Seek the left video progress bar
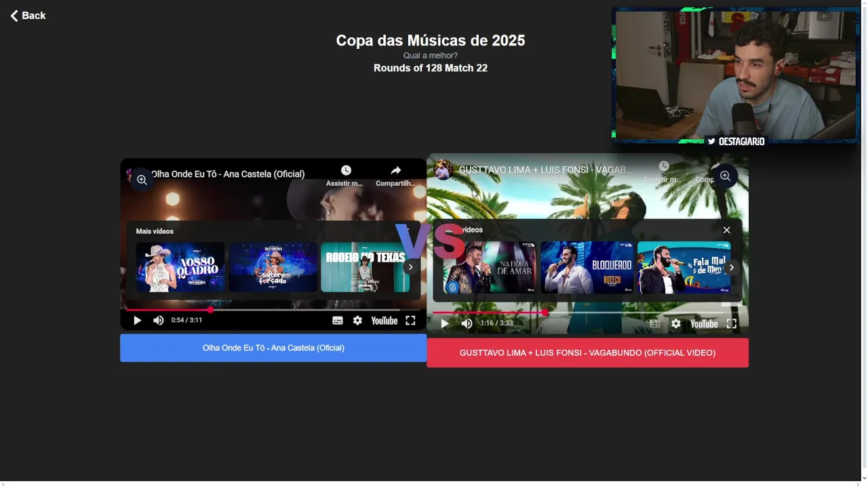The height and width of the screenshot is (488, 868). (x=273, y=310)
